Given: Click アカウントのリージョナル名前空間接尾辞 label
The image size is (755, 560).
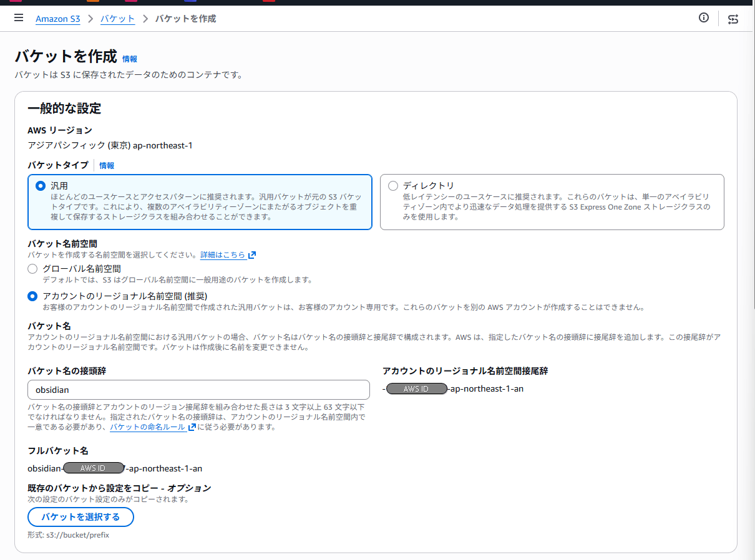Looking at the screenshot, I should pos(465,371).
